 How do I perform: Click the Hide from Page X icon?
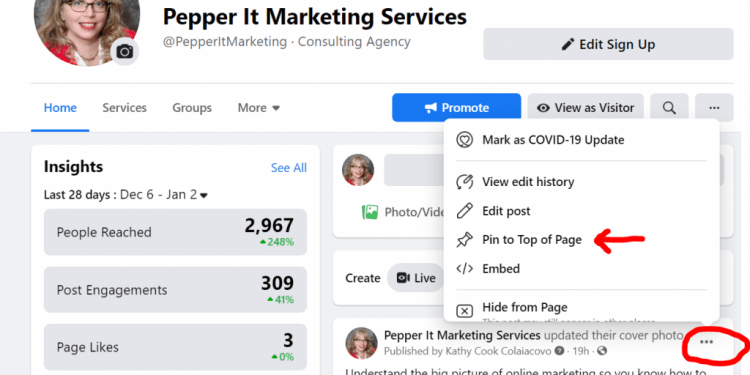tap(464, 311)
